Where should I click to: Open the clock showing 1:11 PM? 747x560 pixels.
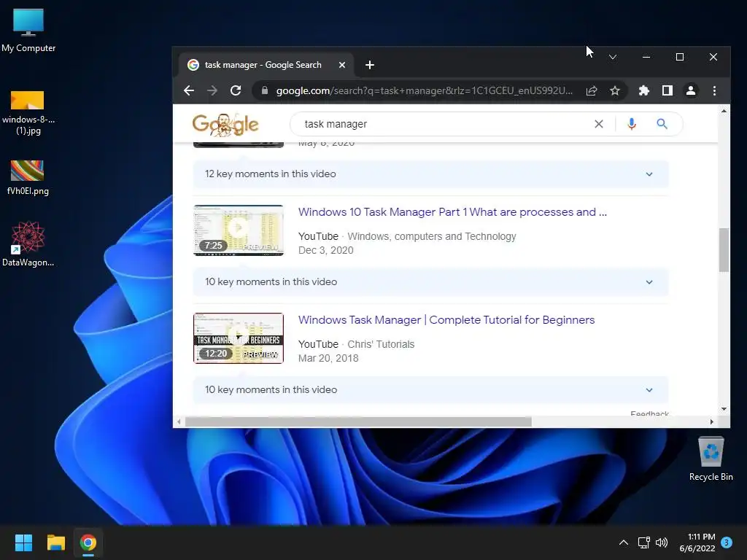click(x=697, y=542)
